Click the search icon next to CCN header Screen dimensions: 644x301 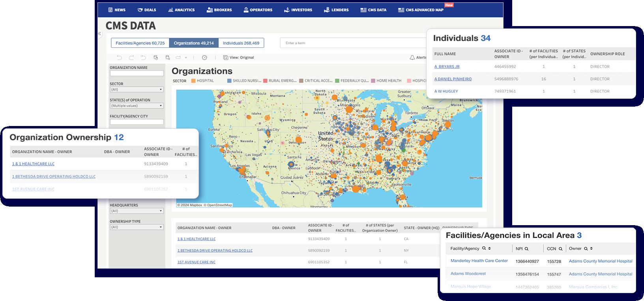560,249
